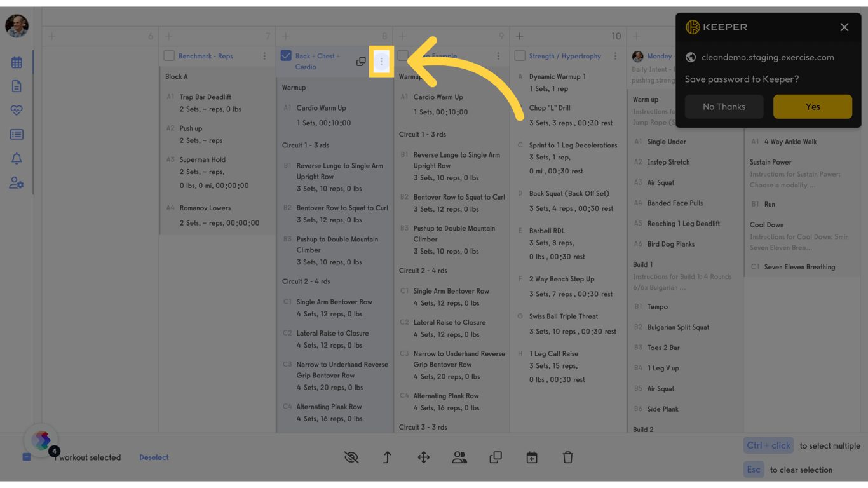Select the Chop "L" Drill exercise

550,108
